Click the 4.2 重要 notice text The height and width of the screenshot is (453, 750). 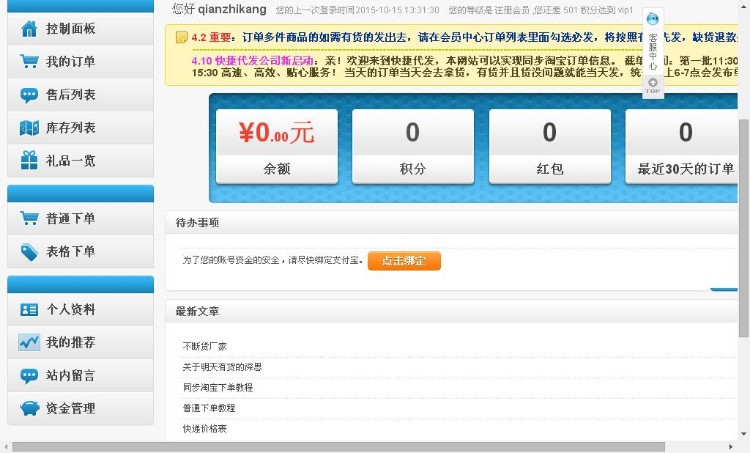pos(211,37)
